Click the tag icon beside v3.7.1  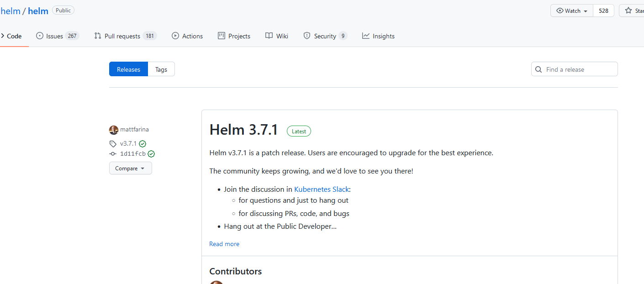(x=113, y=143)
